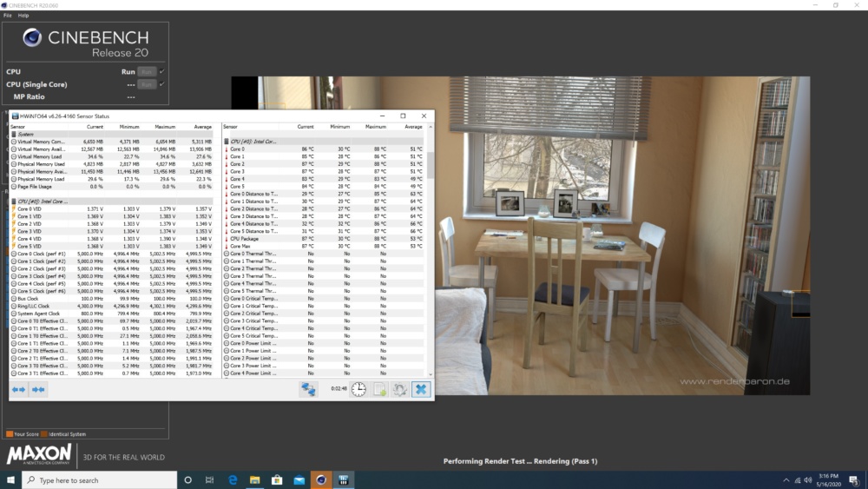Select 'Core 0 Thermal Thr...' row
This screenshot has width=868, height=489.
tap(325, 254)
